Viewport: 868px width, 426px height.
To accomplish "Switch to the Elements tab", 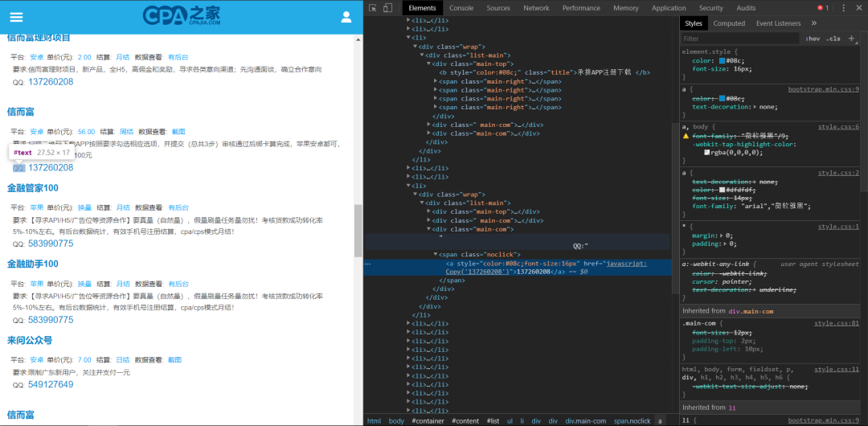I will [423, 8].
